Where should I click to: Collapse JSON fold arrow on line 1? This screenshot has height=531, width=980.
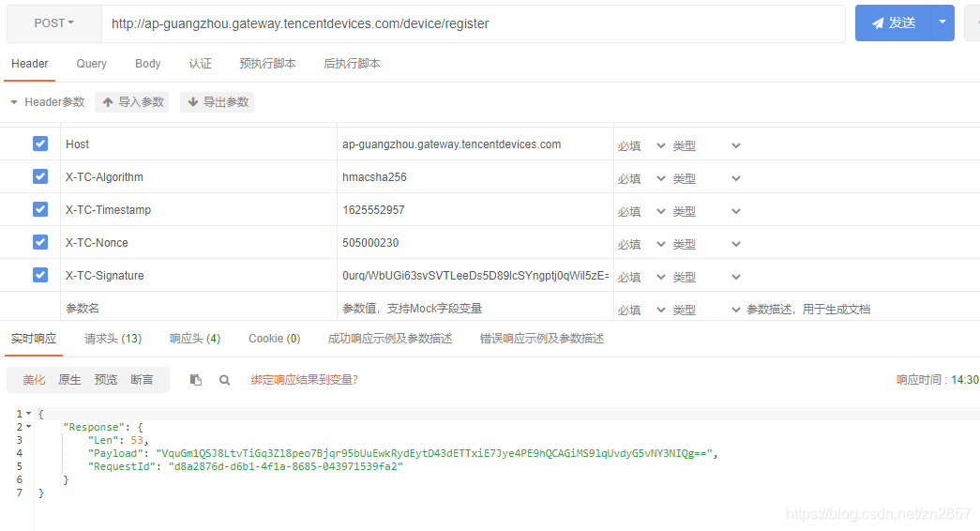29,414
